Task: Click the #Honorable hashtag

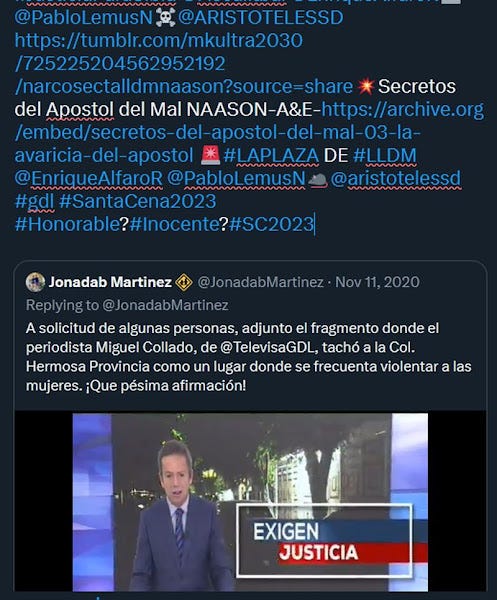Action: coord(67,224)
